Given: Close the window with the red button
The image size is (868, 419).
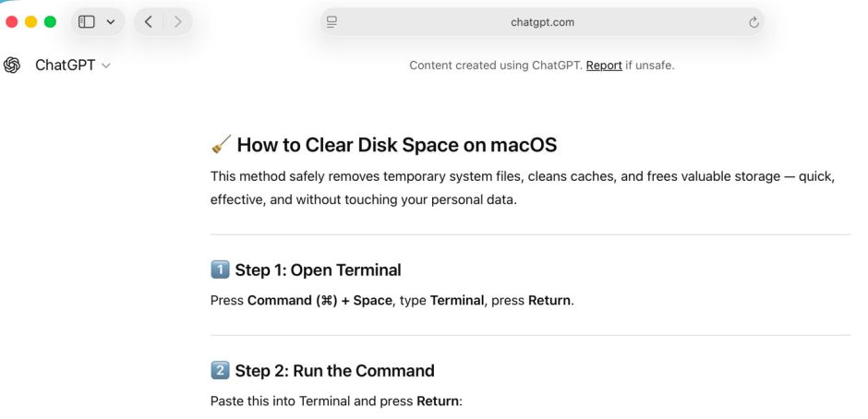Looking at the screenshot, I should (x=12, y=22).
